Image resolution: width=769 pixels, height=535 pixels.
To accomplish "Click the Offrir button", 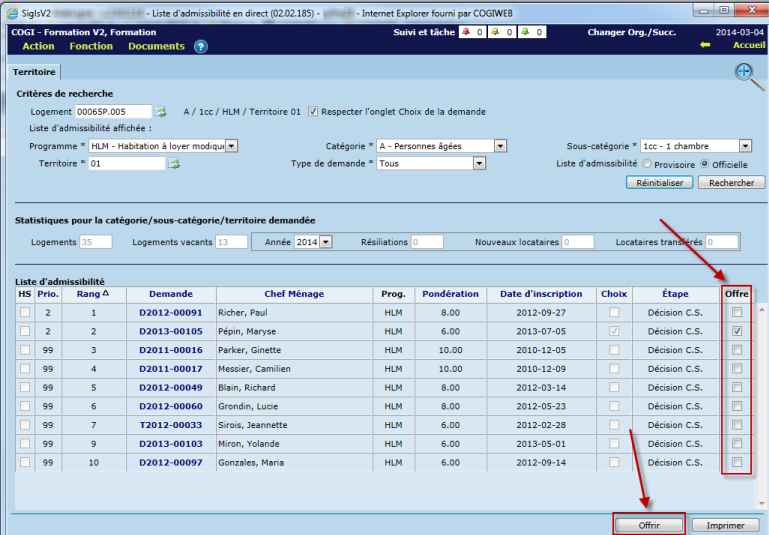I will pyautogui.click(x=648, y=524).
